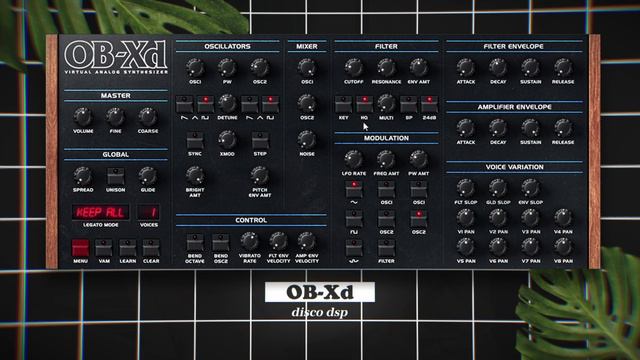Click the FLT SLOP knob
The height and width of the screenshot is (360, 640).
tap(466, 188)
